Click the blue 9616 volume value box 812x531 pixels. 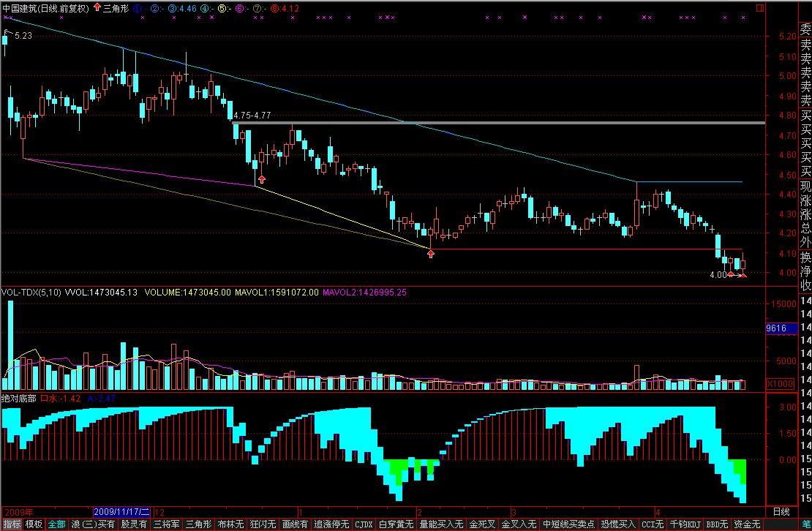pos(781,328)
